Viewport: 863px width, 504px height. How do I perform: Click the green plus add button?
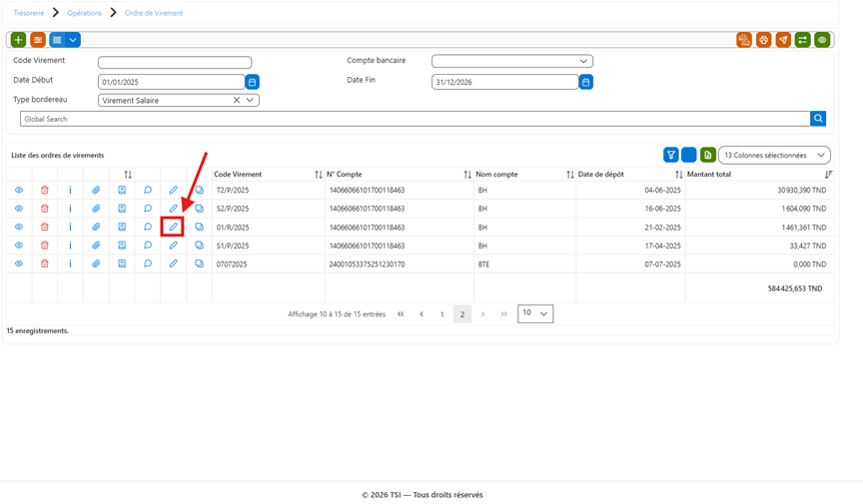tap(18, 40)
